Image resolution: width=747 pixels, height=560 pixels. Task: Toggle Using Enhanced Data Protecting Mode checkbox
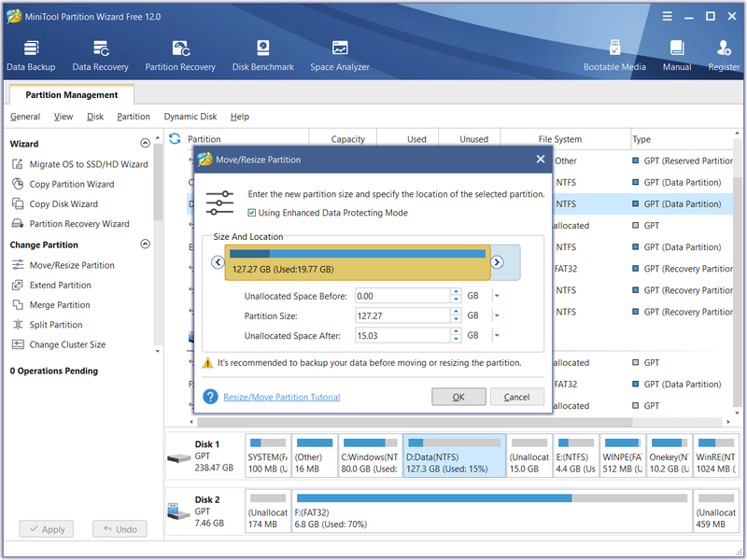pos(251,213)
